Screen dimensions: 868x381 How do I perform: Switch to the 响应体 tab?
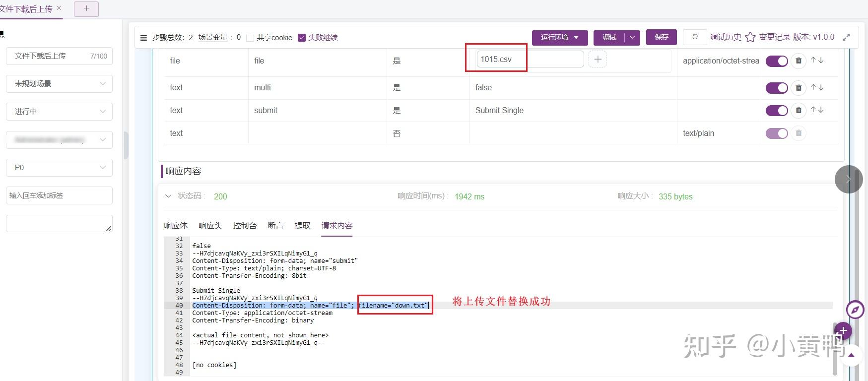pos(176,226)
